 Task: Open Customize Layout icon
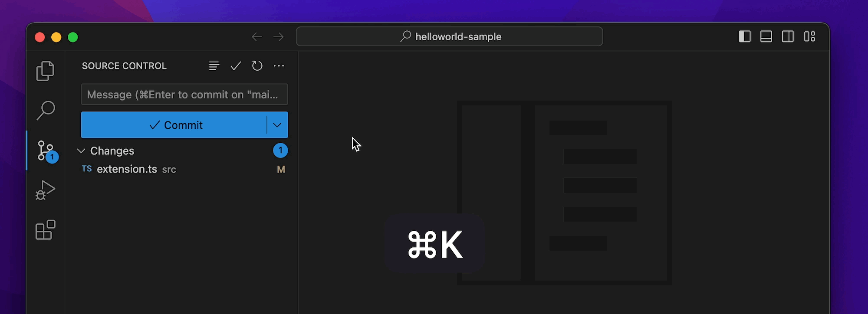810,37
